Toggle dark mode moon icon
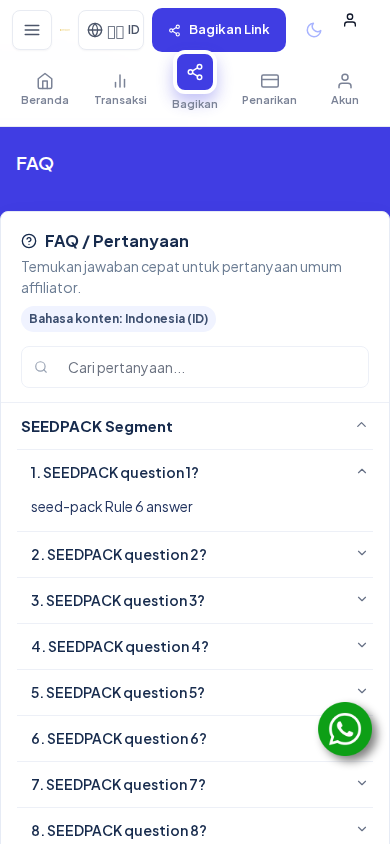The width and height of the screenshot is (390, 844). [314, 30]
